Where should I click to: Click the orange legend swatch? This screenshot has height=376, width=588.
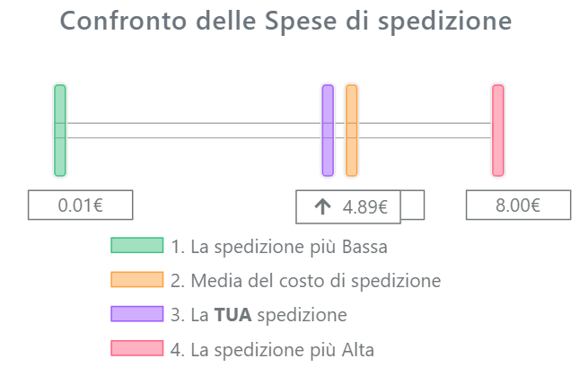(137, 280)
